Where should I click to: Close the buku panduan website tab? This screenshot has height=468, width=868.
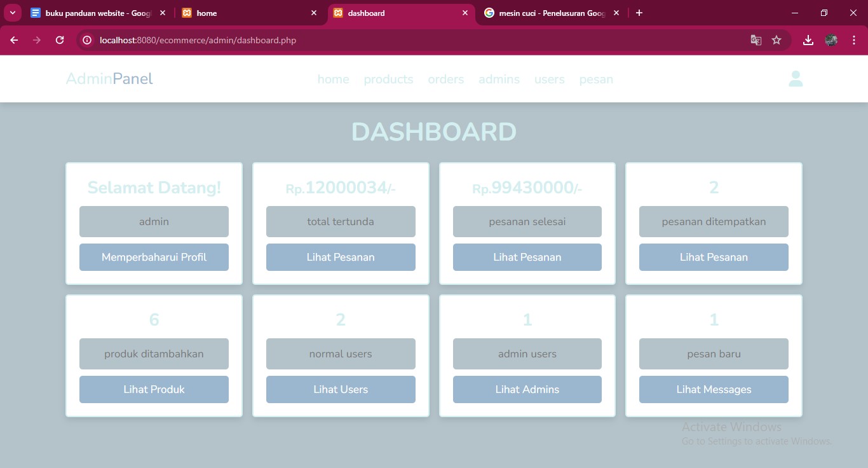[163, 13]
